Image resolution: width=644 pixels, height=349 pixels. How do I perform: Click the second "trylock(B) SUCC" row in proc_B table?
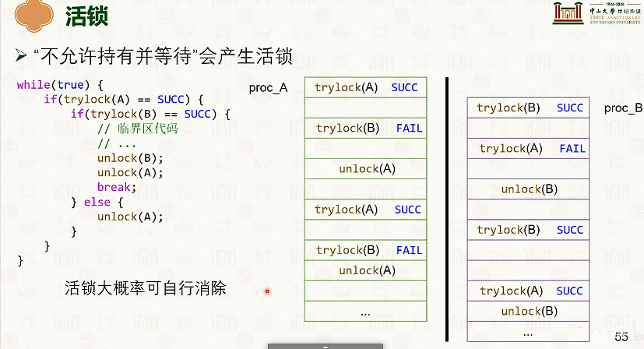pyautogui.click(x=528, y=230)
